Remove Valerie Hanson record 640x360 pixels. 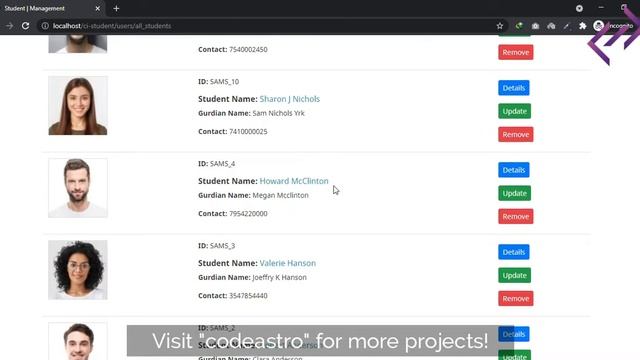coord(516,298)
